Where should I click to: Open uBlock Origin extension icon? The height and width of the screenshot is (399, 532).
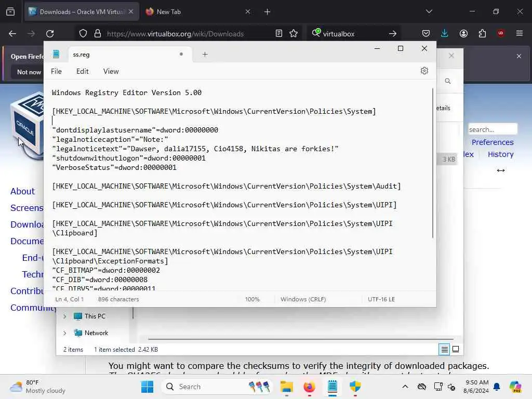coord(500,33)
